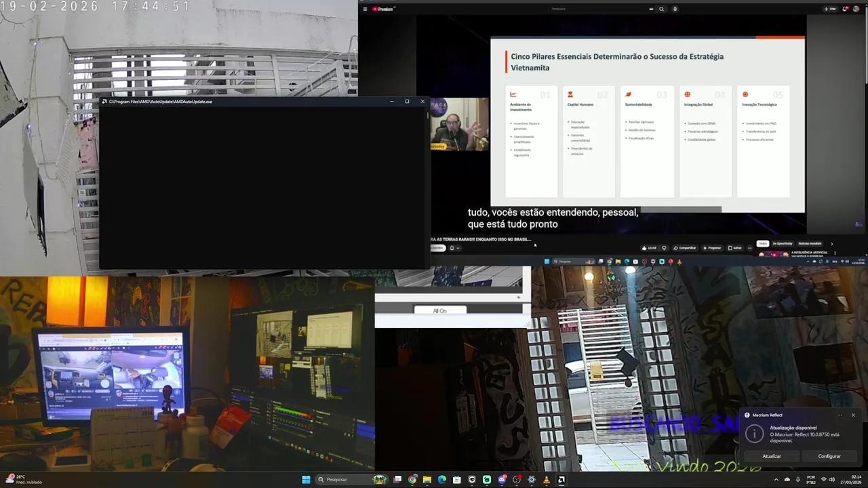Switch to the AMD console taskbar icon
The height and width of the screenshot is (488, 868).
tap(562, 480)
